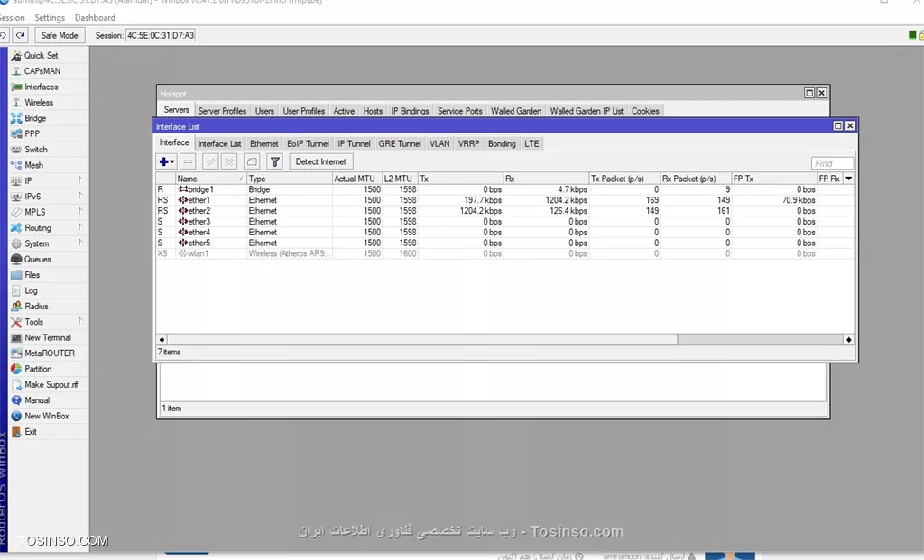This screenshot has width=924, height=560.
Task: Open Cookies tab in Hotspot window
Action: tap(645, 111)
